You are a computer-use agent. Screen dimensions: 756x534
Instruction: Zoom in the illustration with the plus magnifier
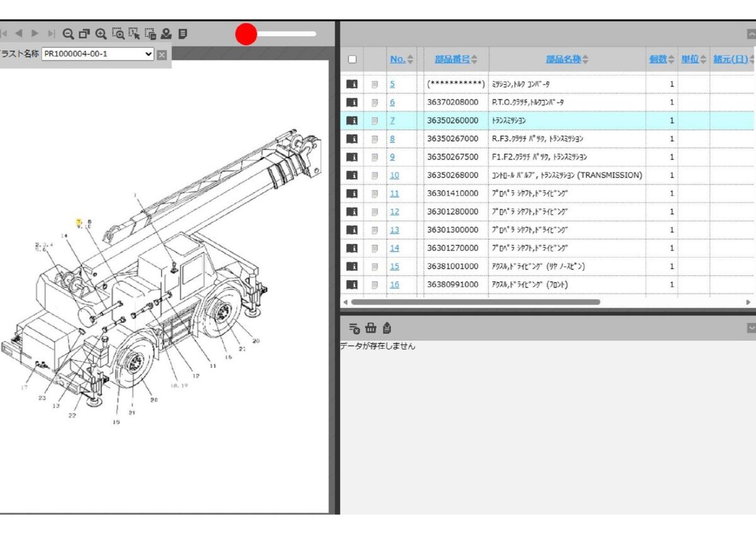(x=101, y=34)
